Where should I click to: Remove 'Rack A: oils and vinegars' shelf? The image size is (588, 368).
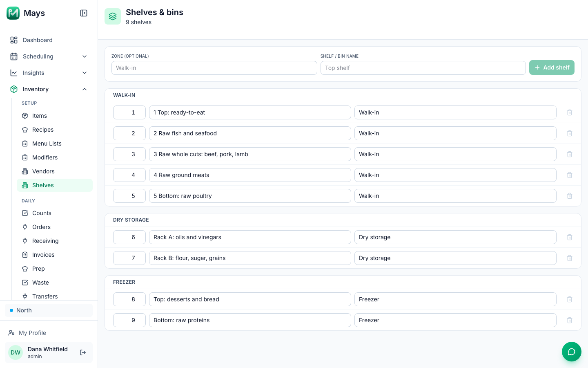[x=570, y=237]
